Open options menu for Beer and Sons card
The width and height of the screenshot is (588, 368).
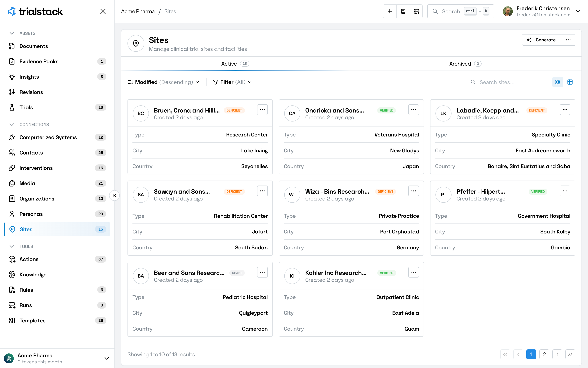pyautogui.click(x=262, y=272)
